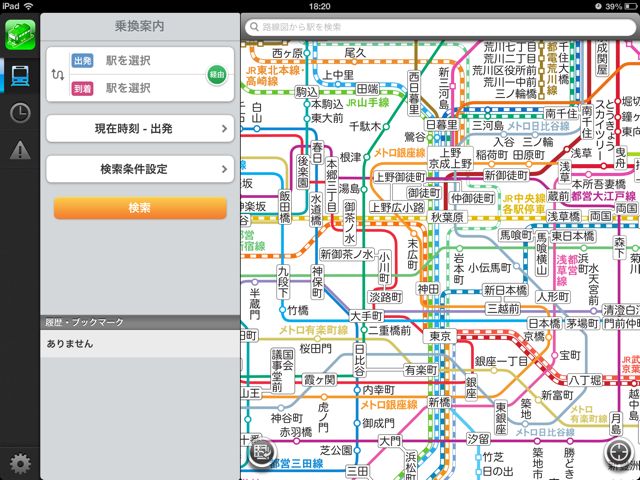
Task: Open the clock timetable sidebar tab
Action: pyautogui.click(x=20, y=113)
